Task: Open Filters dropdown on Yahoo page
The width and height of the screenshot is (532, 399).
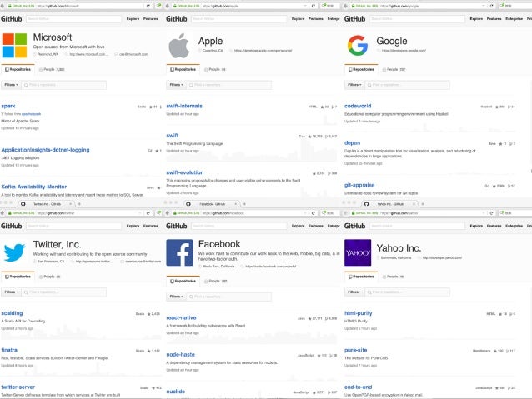Action: pos(355,292)
